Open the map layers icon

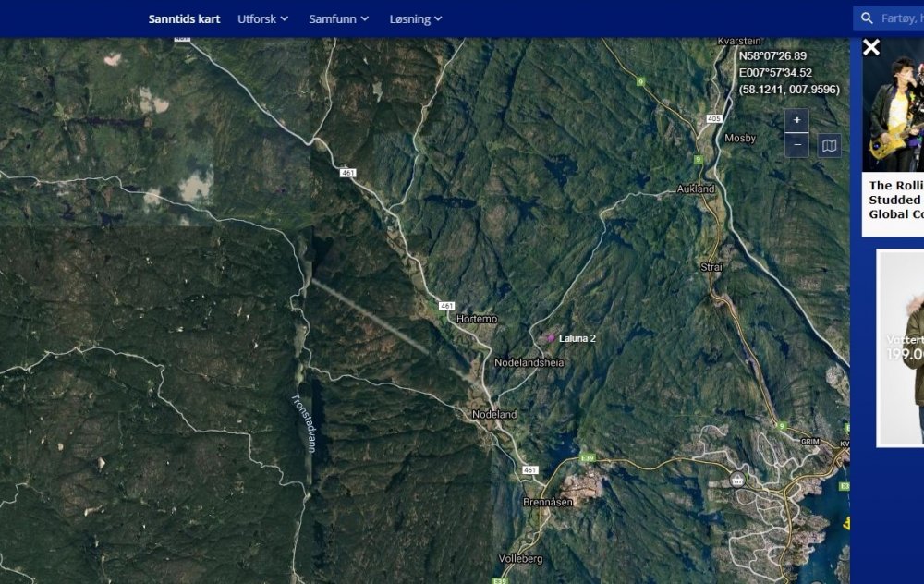(829, 146)
